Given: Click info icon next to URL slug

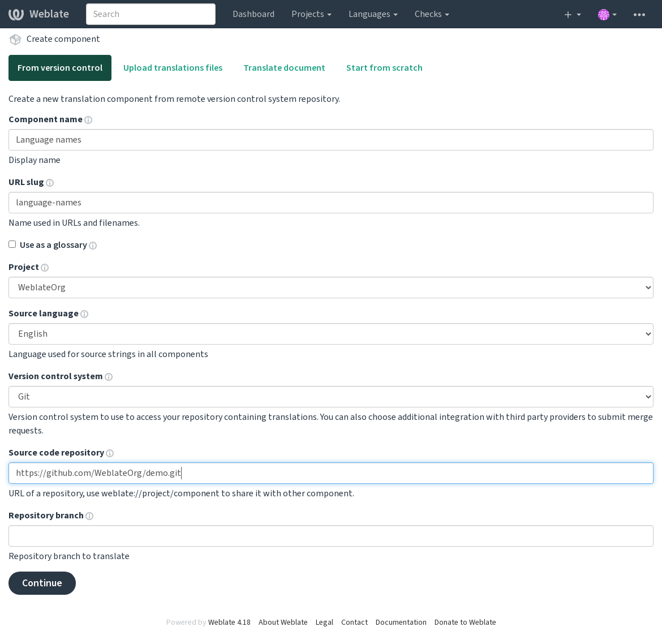Looking at the screenshot, I should [x=50, y=183].
